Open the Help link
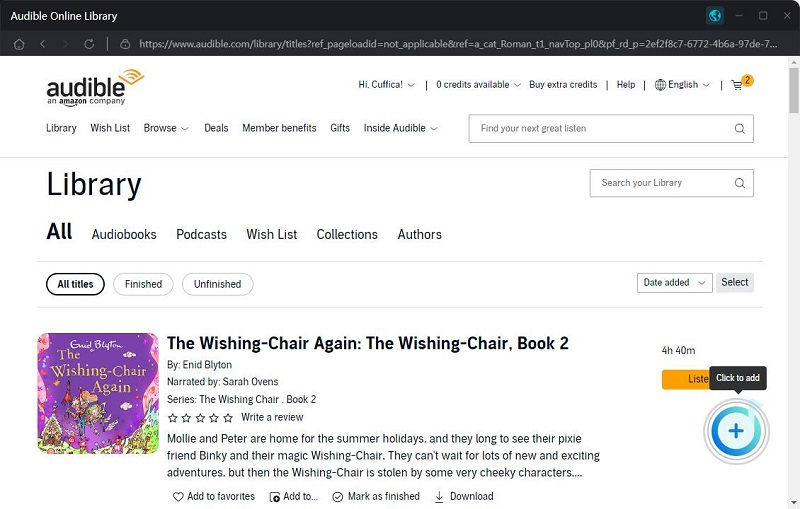This screenshot has height=509, width=800. [626, 85]
